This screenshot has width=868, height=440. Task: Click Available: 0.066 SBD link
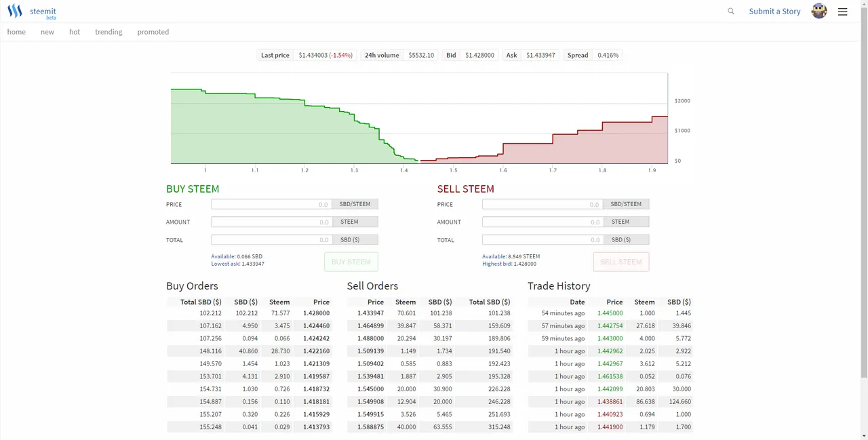click(237, 257)
